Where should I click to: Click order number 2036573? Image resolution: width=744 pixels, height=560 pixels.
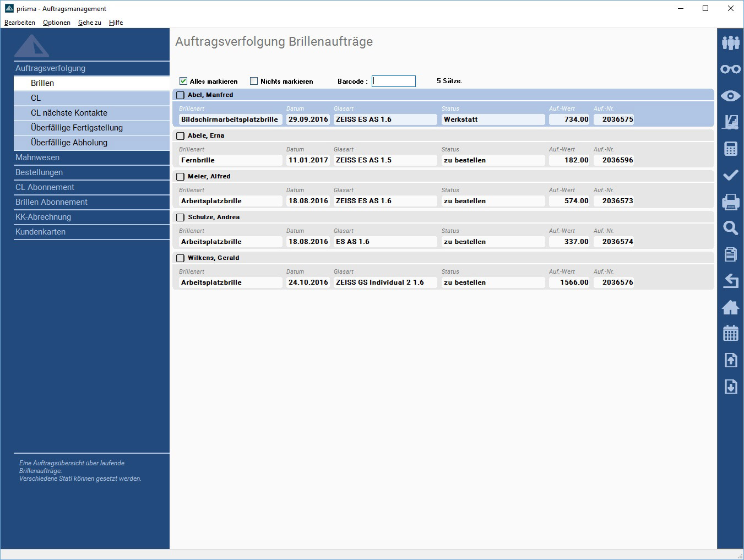point(613,201)
